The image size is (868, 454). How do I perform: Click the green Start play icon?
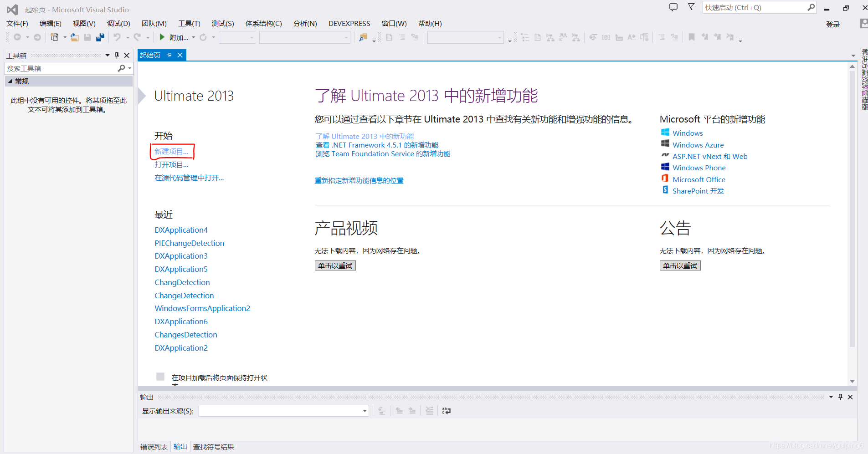click(162, 37)
